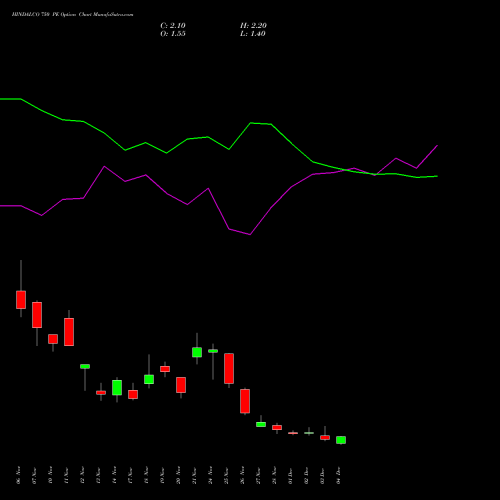Viewport: 500px width, 500px height.
Task: Click the red candlestick for 06 Nov
Action: pos(21,300)
